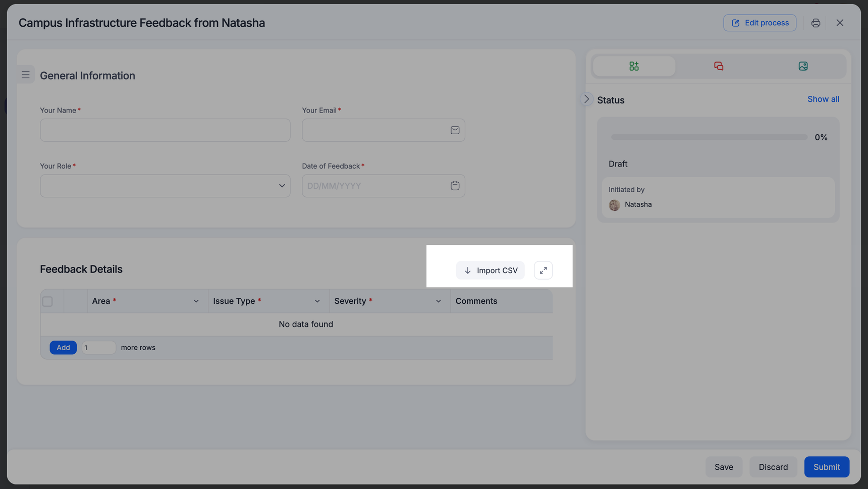Image resolution: width=868 pixels, height=489 pixels.
Task: Switch to the image attachments tab icon
Action: click(x=803, y=66)
